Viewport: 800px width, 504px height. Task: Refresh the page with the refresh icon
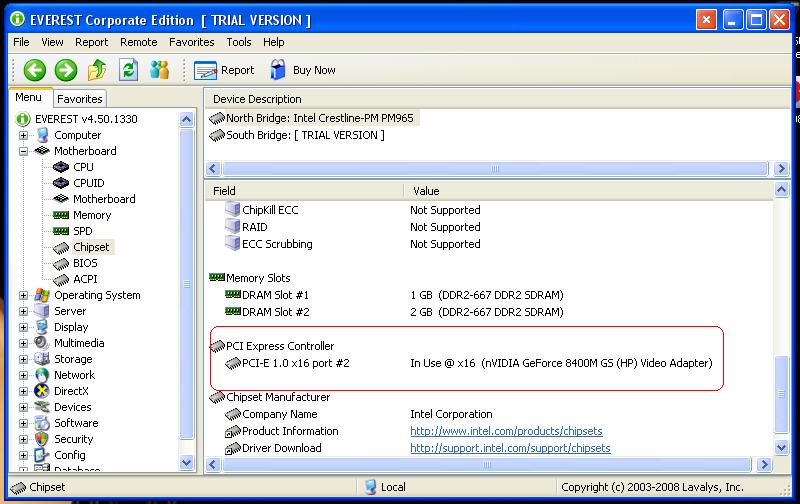point(128,70)
